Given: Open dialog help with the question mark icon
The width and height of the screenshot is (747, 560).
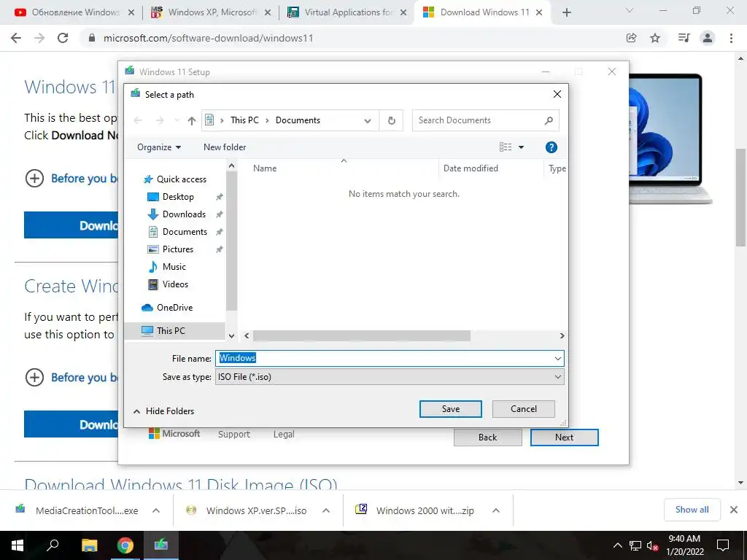Looking at the screenshot, I should point(551,147).
